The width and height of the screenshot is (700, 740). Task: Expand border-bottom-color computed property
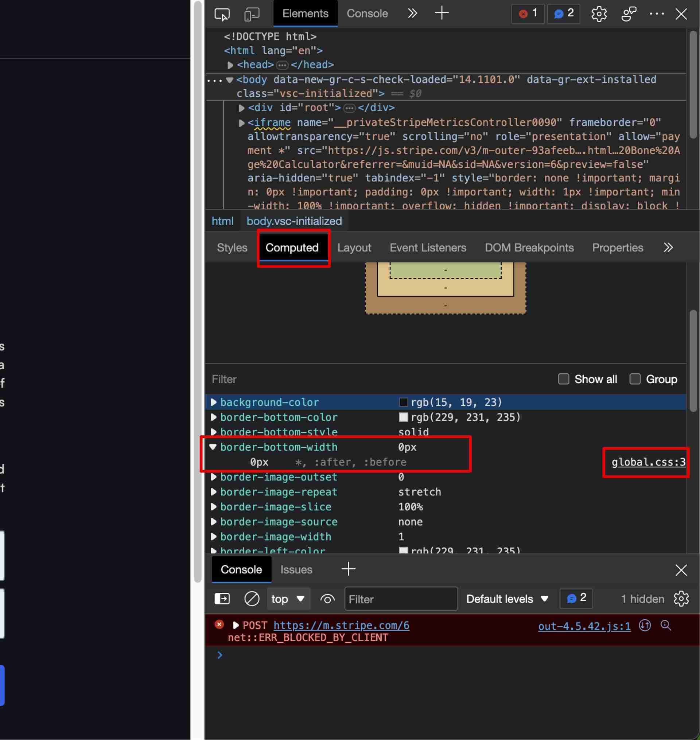point(214,417)
